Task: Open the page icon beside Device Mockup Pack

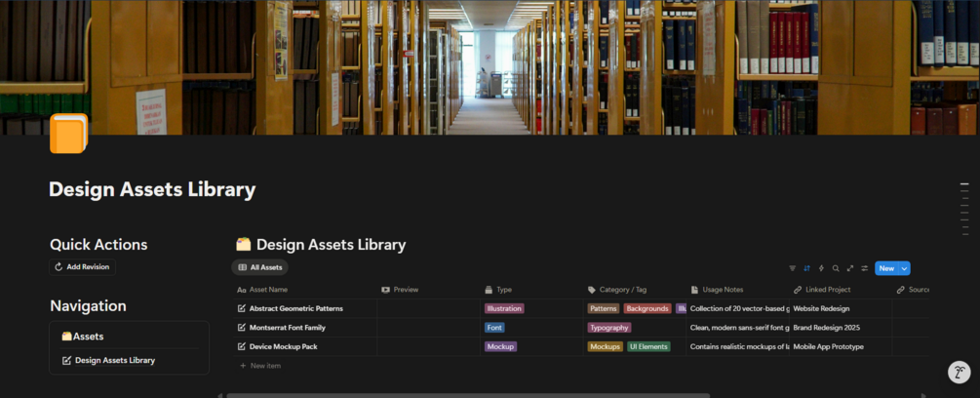Action: pyautogui.click(x=242, y=346)
